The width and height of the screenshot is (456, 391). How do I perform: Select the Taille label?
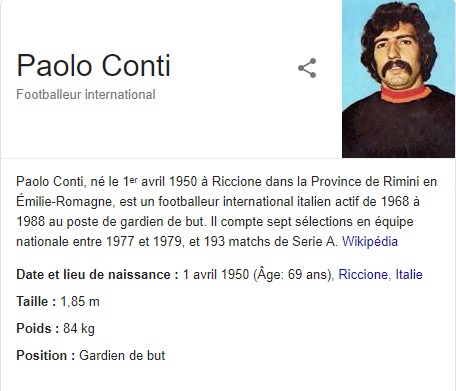pos(36,302)
